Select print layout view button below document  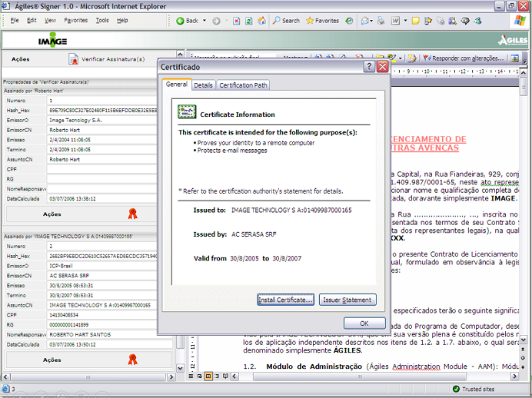pos(208,376)
